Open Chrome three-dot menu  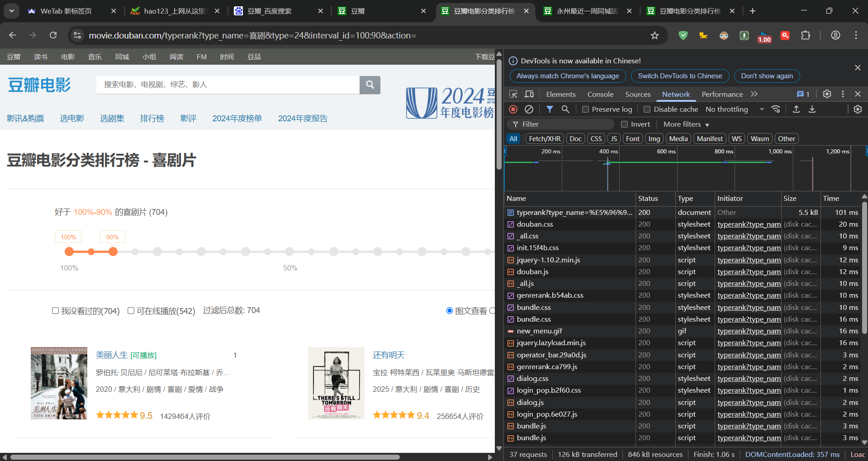(856, 35)
